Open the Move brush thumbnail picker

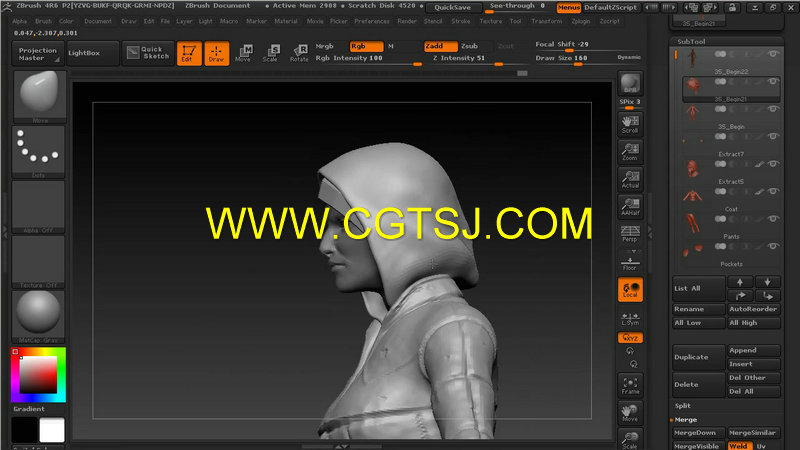point(39,96)
